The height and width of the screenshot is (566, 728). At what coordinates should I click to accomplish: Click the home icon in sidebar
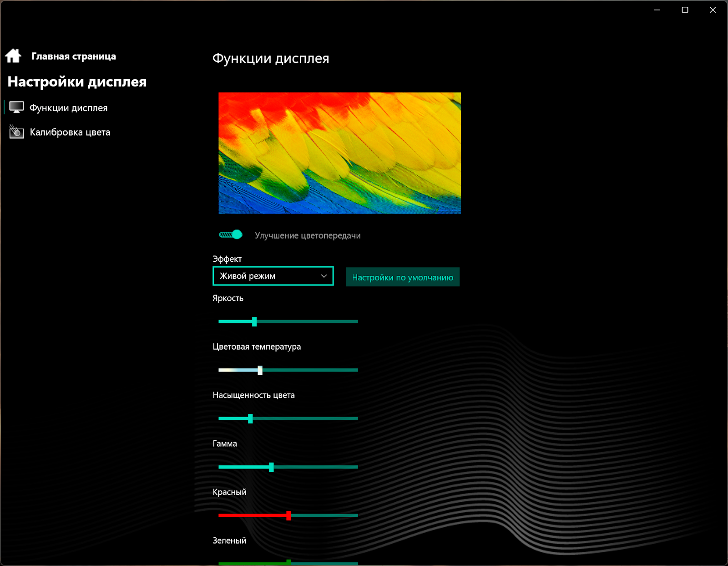(x=13, y=56)
